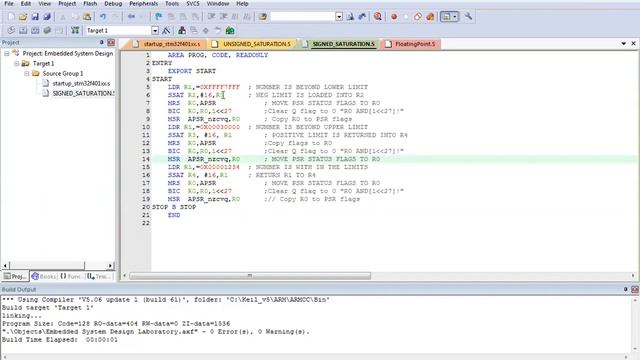Screen dimensions: 640x360
Task: Click the Batch Build icon
Action: coord(47,31)
